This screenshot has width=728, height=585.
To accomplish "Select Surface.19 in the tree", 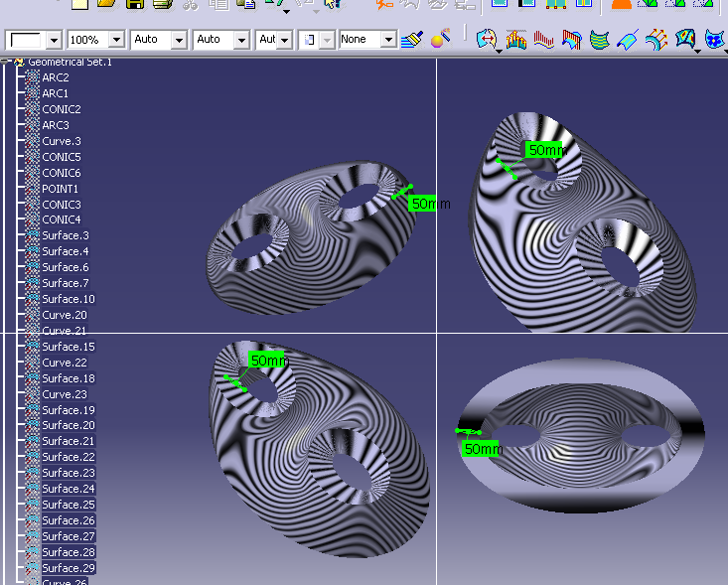I will click(x=69, y=410).
